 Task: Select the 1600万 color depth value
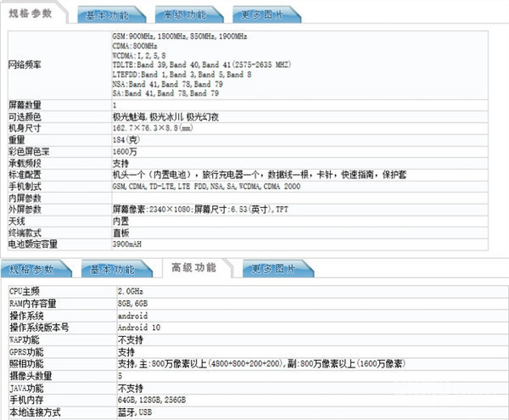(125, 152)
